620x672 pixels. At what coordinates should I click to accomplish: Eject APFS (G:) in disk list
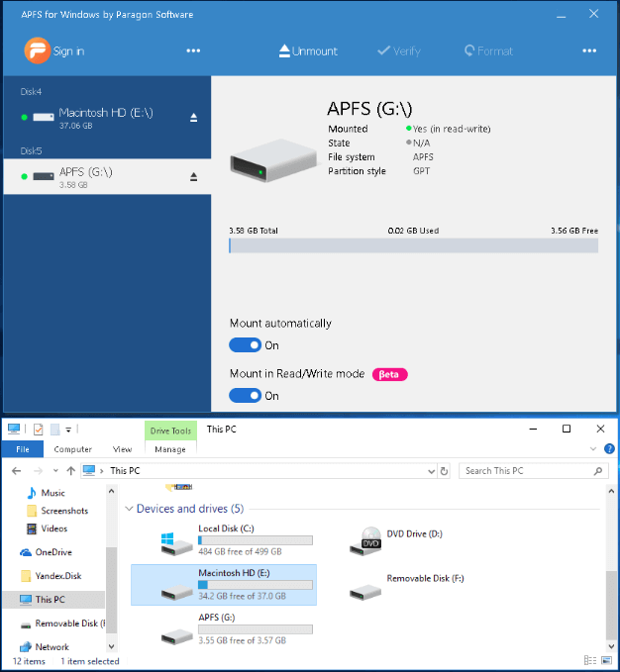[x=194, y=176]
